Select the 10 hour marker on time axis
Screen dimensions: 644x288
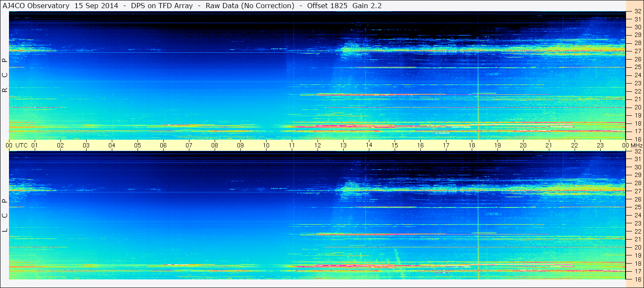(266, 145)
